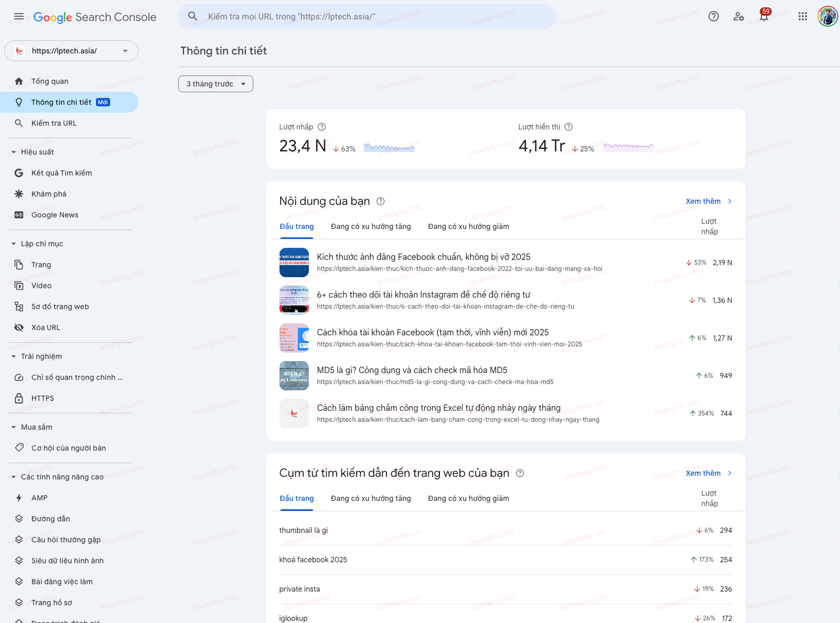Image resolution: width=840 pixels, height=623 pixels.
Task: Click help icon beside Cụm từ tìm kiếm heading
Action: [520, 473]
